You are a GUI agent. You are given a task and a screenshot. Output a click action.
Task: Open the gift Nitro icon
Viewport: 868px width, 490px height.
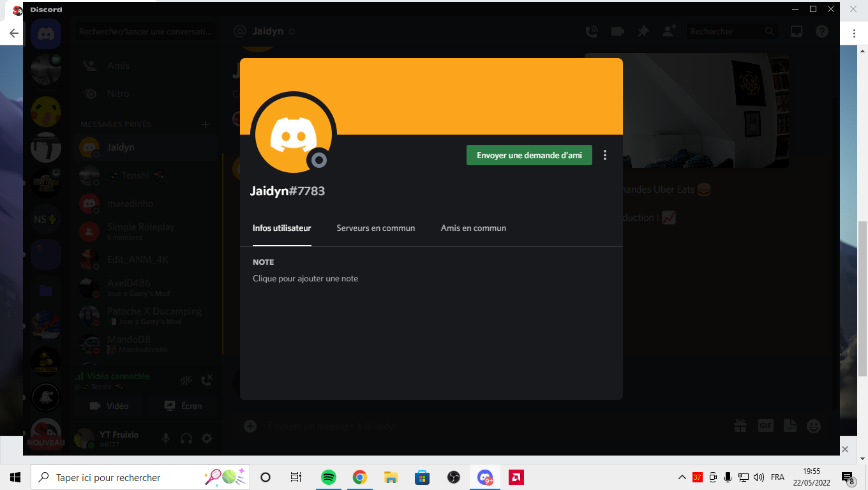tap(740, 426)
